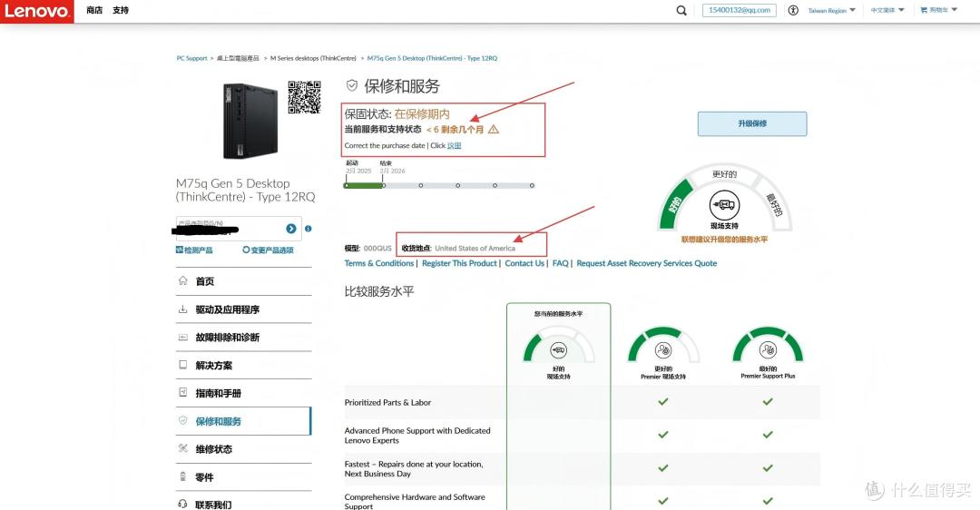Click the account email button in header
980x510 pixels.
pos(740,11)
